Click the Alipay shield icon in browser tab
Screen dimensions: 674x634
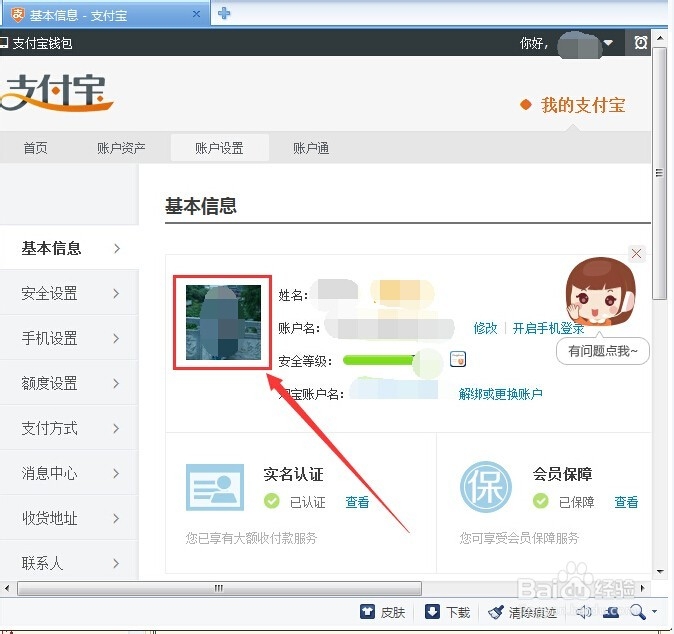18,15
